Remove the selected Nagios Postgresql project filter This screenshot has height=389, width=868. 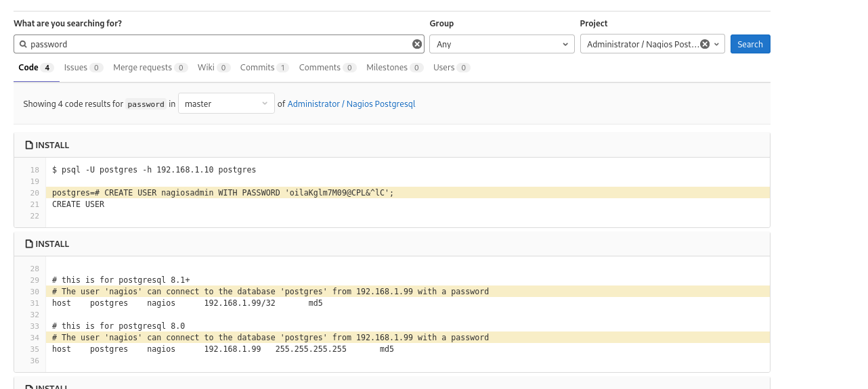704,44
